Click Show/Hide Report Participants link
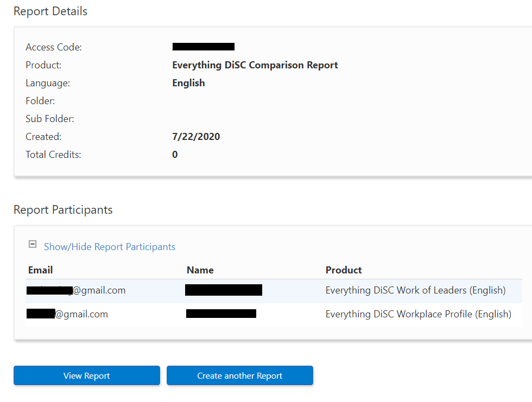This screenshot has height=402, width=532. (110, 247)
